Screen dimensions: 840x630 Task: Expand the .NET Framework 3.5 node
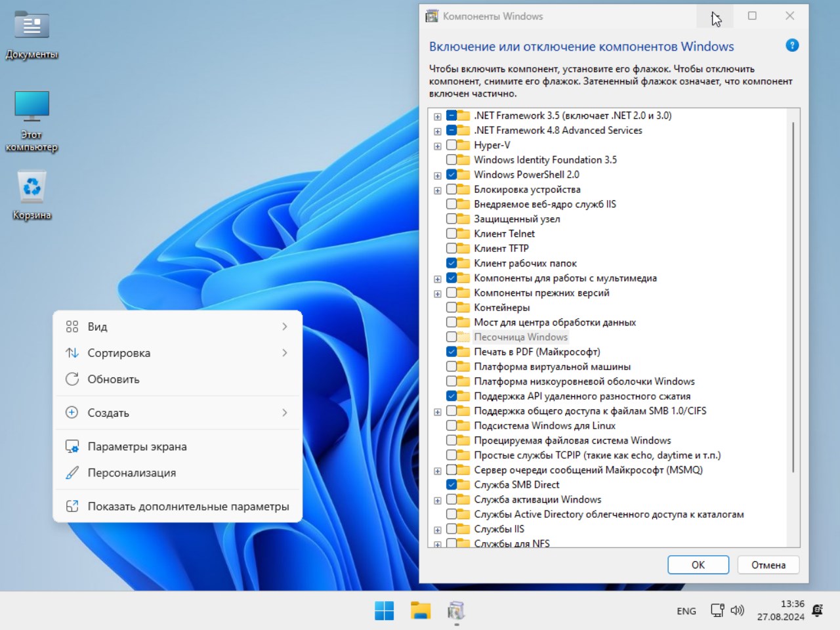tap(437, 115)
